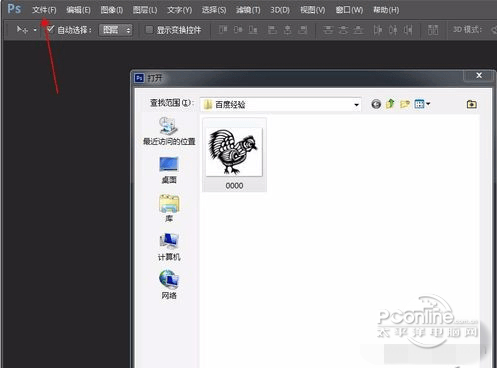Screen dimensions: 497x368
Task: Click the add to favorites folder icon
Action: click(x=471, y=104)
